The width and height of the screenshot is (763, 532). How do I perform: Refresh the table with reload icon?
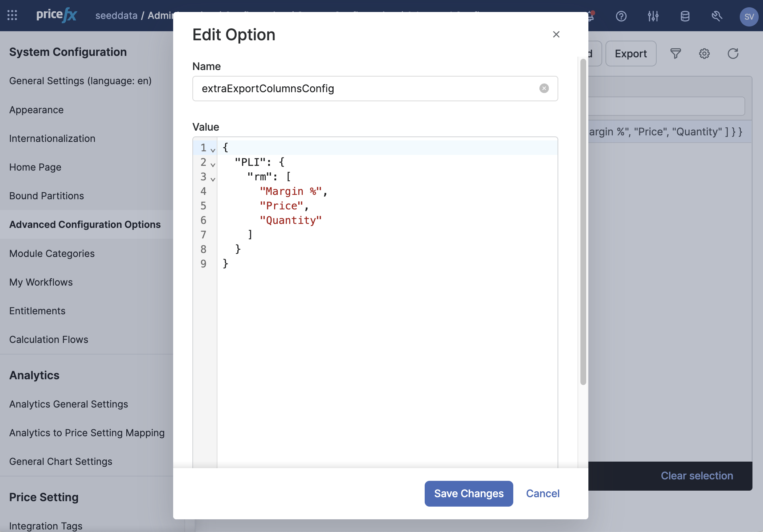pyautogui.click(x=733, y=54)
